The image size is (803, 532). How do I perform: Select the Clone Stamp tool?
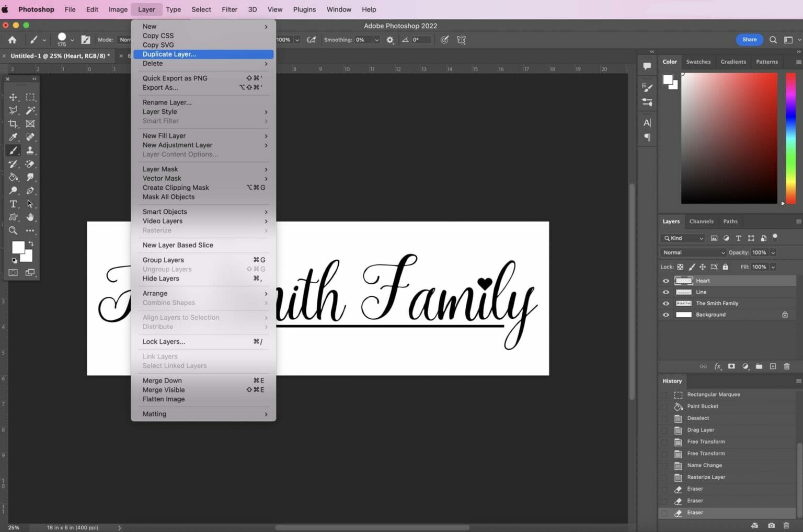click(30, 151)
